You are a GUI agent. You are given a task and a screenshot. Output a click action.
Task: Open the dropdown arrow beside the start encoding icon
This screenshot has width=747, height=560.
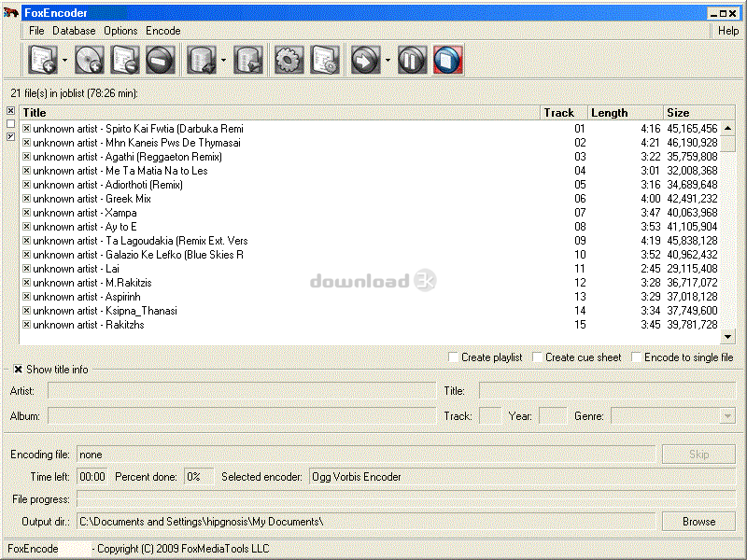388,61
